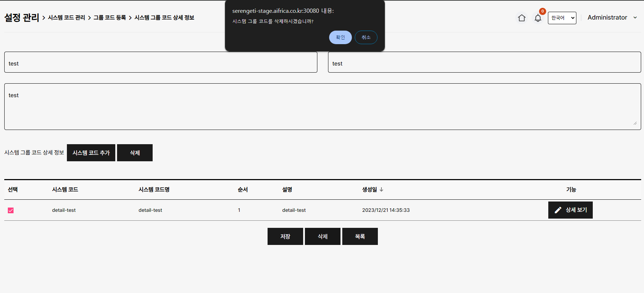Return to list via 목록 button

pos(360,236)
